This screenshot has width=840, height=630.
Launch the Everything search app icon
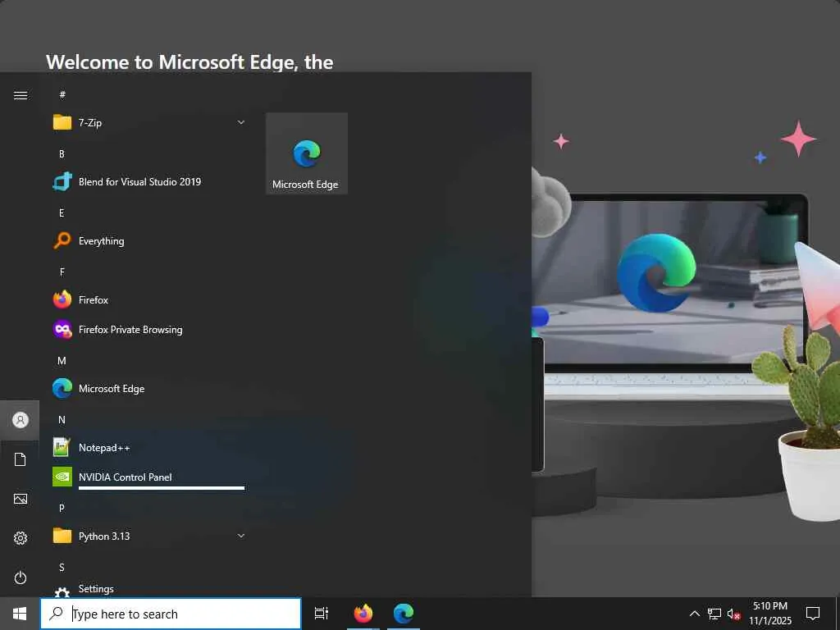tap(62, 240)
